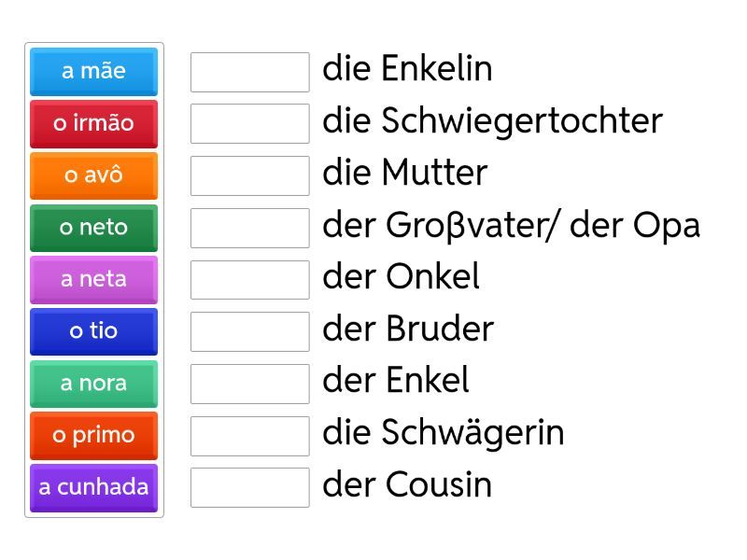Click the empty box for 'der Cousin'
747x560 pixels.
point(249,487)
